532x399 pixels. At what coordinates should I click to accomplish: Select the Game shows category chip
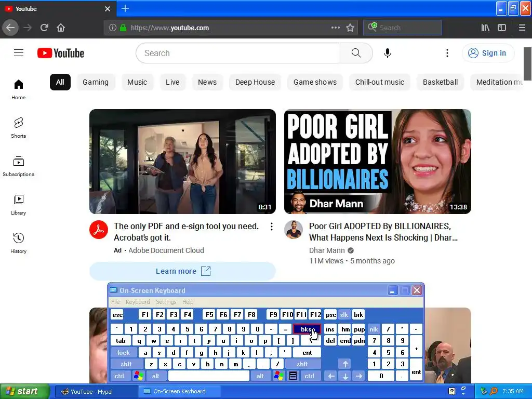click(x=315, y=82)
